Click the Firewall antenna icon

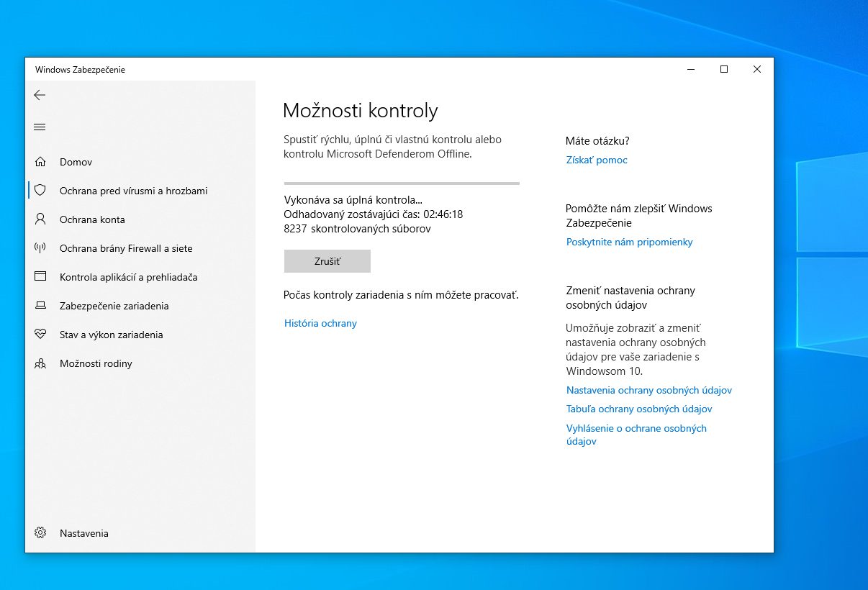40,248
